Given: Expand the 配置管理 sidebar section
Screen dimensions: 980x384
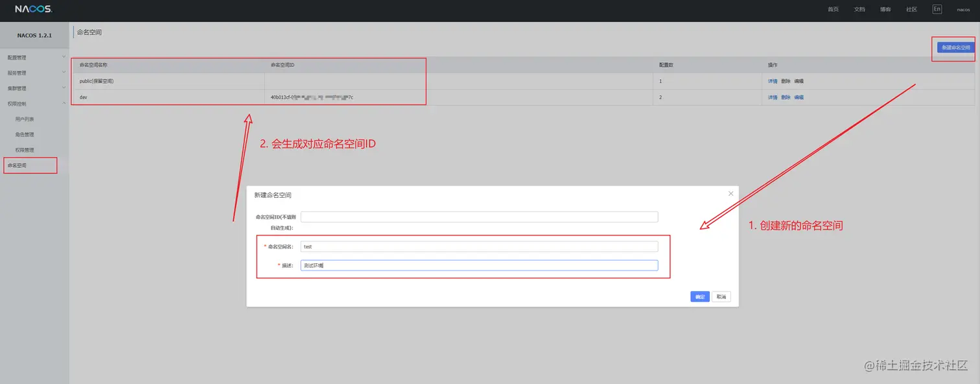Looking at the screenshot, I should 34,57.
